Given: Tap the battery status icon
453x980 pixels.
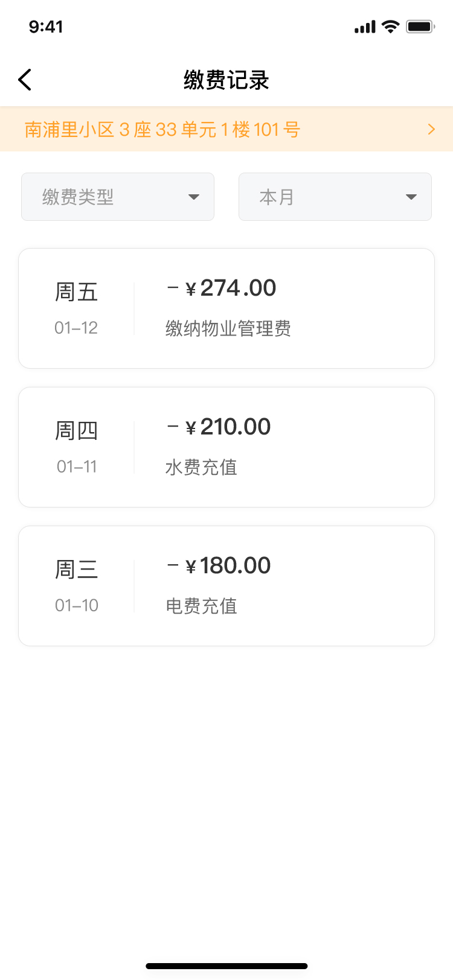Looking at the screenshot, I should click(420, 27).
